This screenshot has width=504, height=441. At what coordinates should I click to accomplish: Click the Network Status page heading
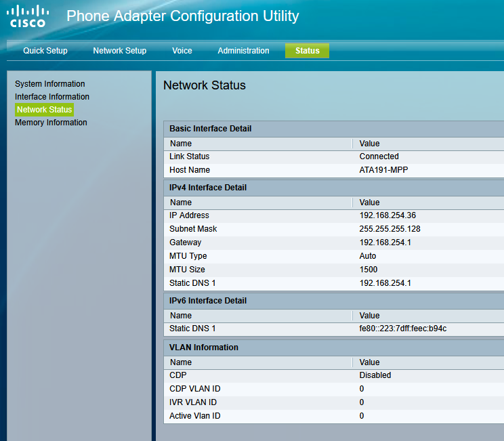coord(205,85)
